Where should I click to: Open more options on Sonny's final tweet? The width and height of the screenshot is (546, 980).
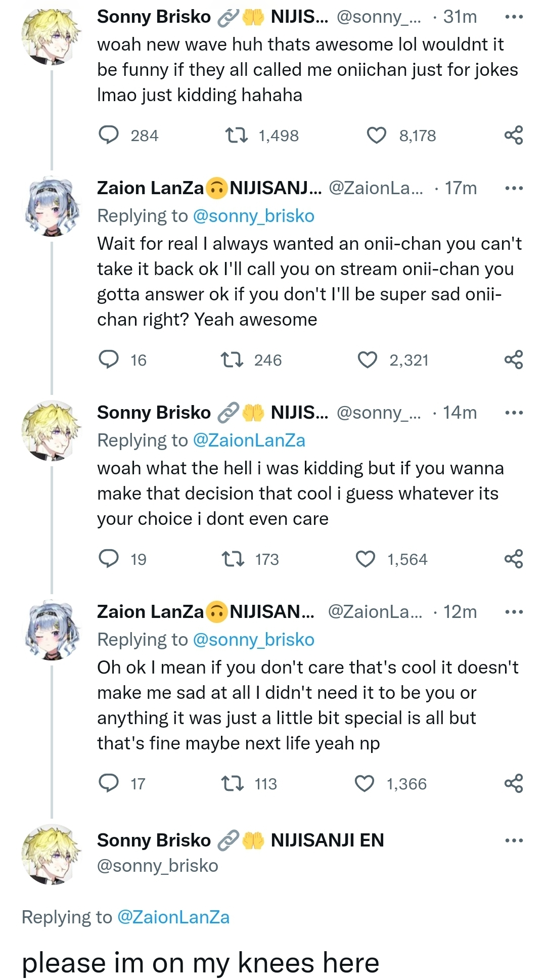pyautogui.click(x=514, y=840)
